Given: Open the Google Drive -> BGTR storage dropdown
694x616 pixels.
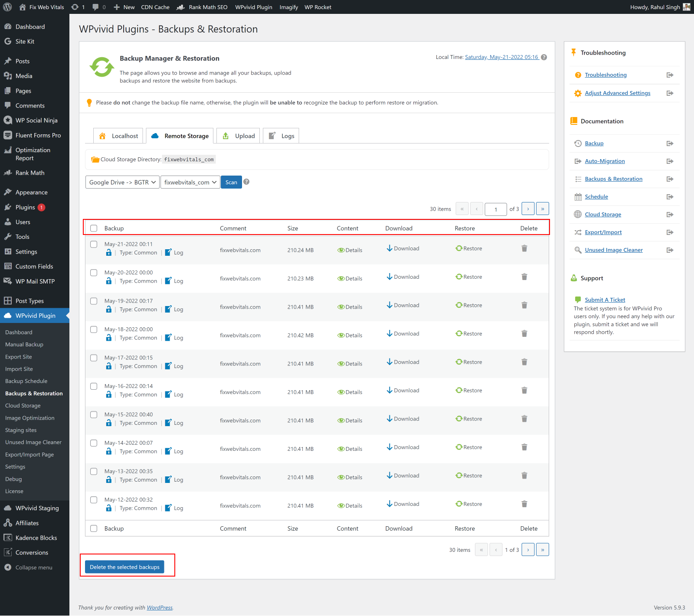Looking at the screenshot, I should 122,183.
